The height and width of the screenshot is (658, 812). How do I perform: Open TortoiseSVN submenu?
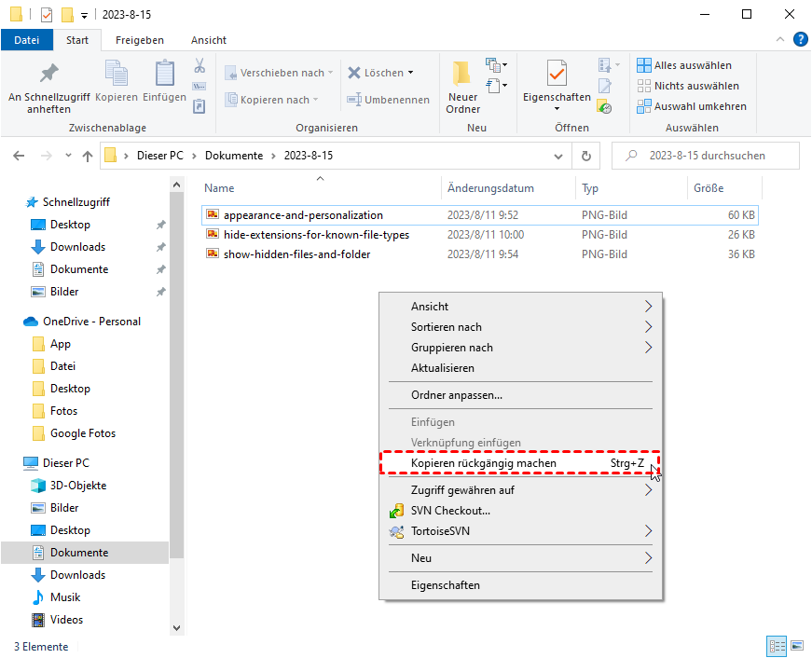[520, 531]
